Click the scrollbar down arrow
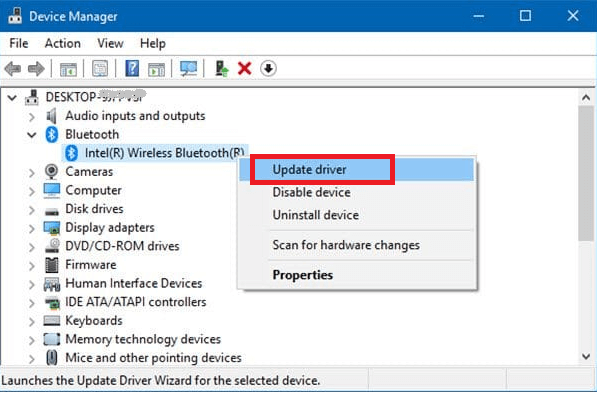597x393 pixels. coord(586,357)
